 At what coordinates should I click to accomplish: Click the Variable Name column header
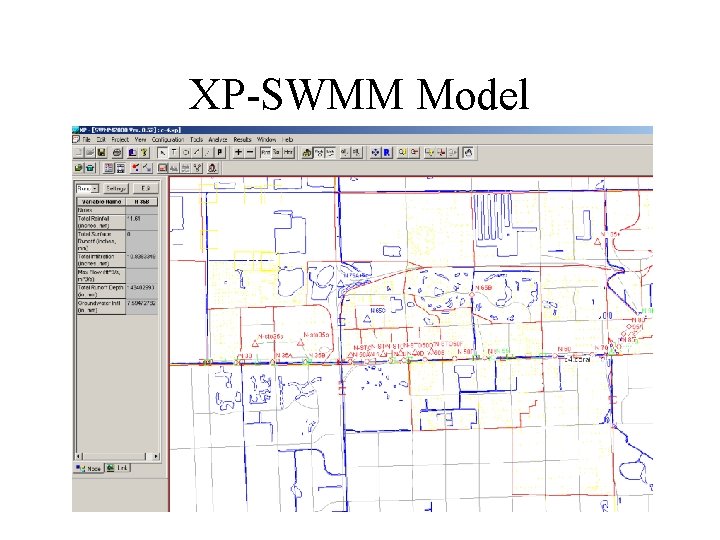pyautogui.click(x=101, y=202)
